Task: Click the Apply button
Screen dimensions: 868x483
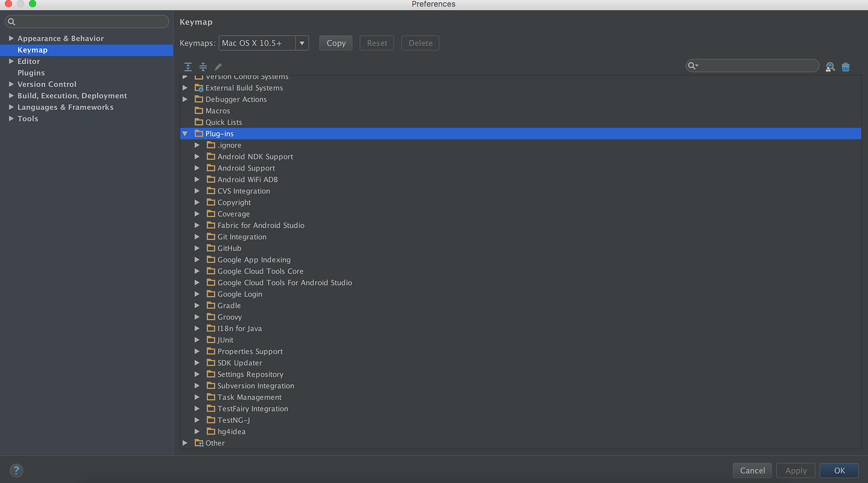Action: pos(796,471)
